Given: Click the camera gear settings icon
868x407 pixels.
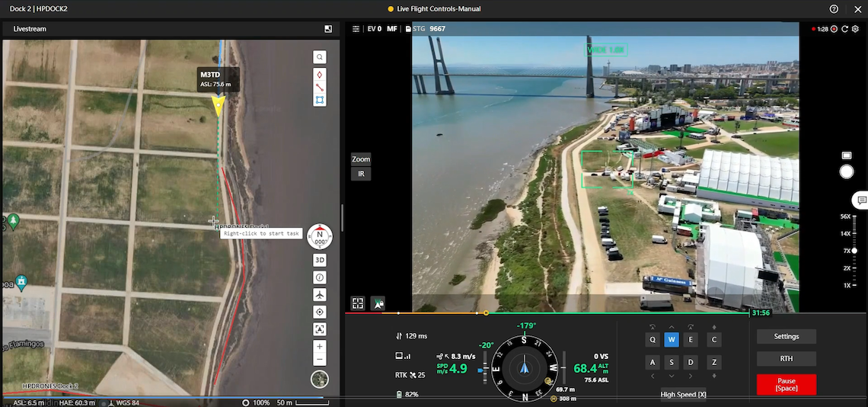Looking at the screenshot, I should 855,29.
